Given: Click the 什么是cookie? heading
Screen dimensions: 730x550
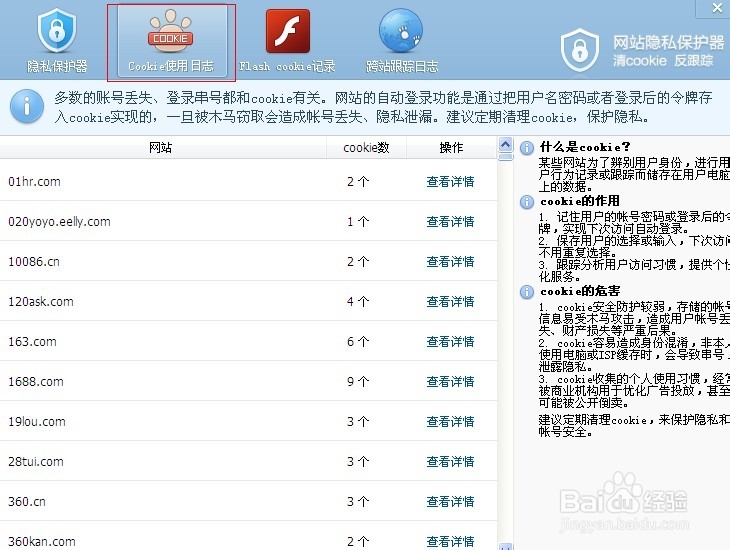Looking at the screenshot, I should (585, 147).
